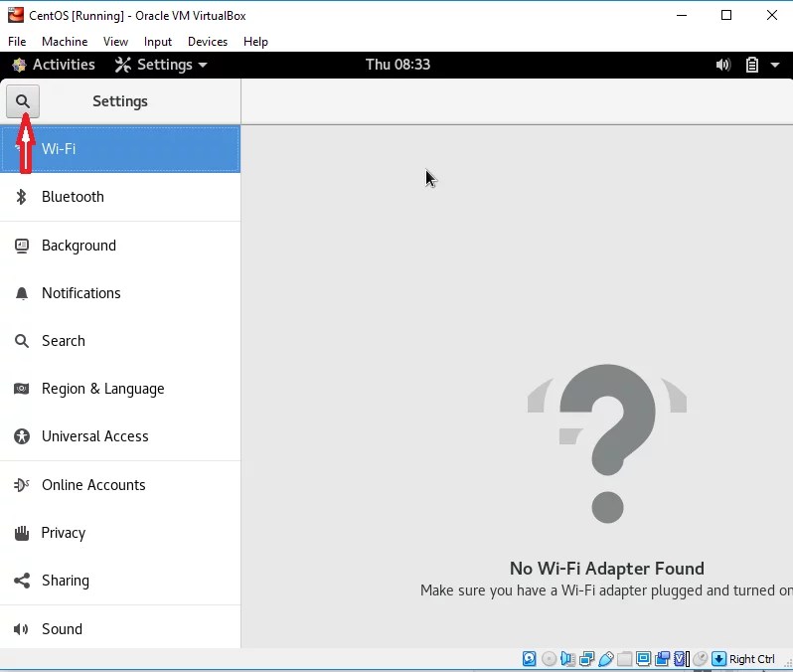Click the Online Accounts plug icon
The width and height of the screenshot is (793, 672).
(x=21, y=485)
